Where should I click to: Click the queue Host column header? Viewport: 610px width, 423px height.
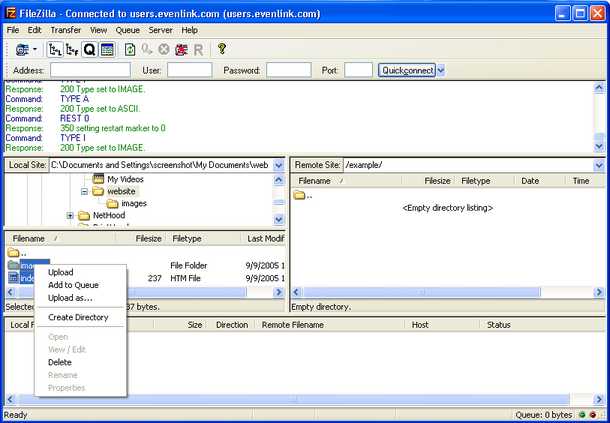point(442,325)
